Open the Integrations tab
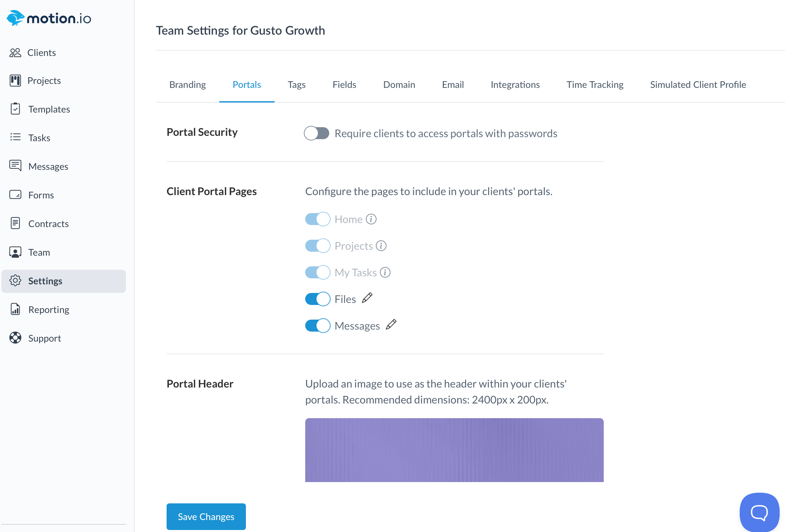 pyautogui.click(x=515, y=85)
